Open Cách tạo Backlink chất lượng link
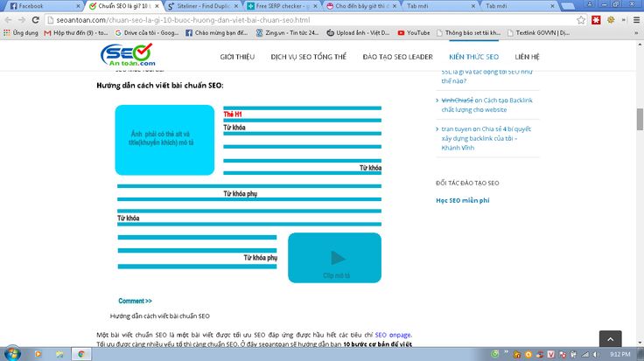 click(486, 105)
